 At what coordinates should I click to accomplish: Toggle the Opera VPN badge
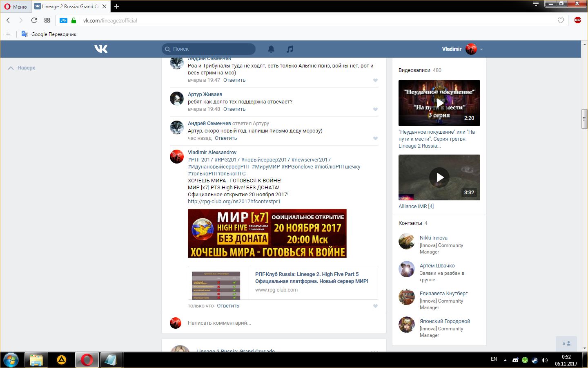(x=63, y=20)
